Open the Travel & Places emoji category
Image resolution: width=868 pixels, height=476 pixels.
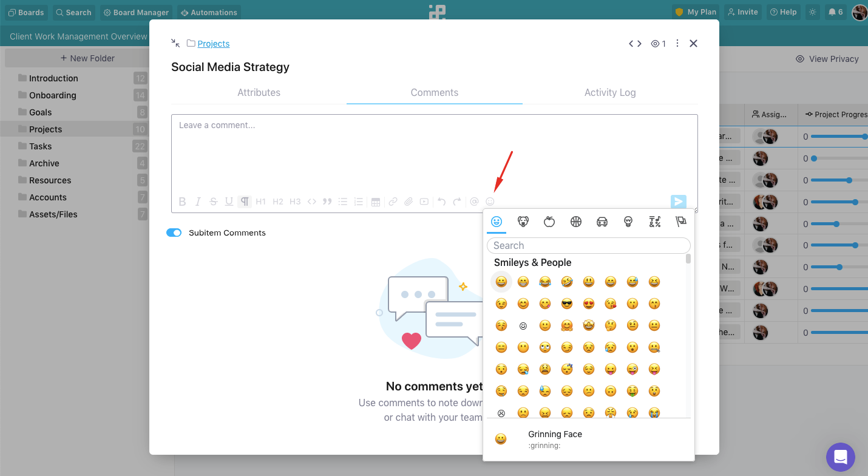602,222
